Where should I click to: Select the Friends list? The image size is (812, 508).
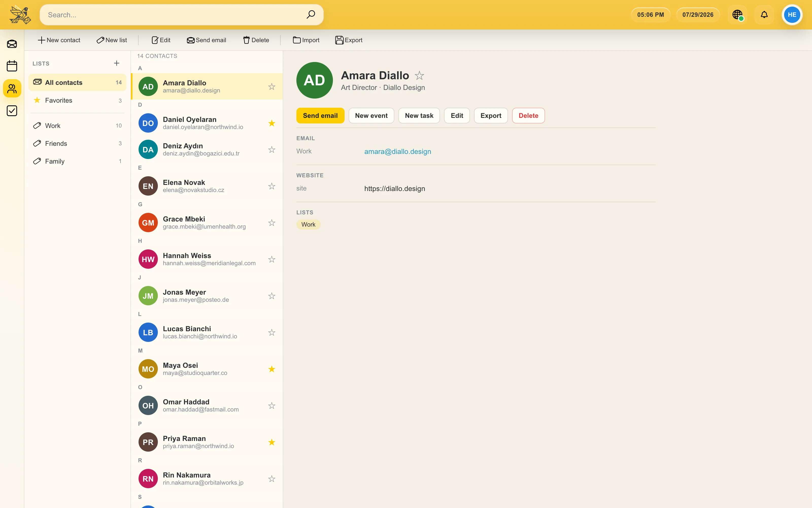click(x=77, y=144)
